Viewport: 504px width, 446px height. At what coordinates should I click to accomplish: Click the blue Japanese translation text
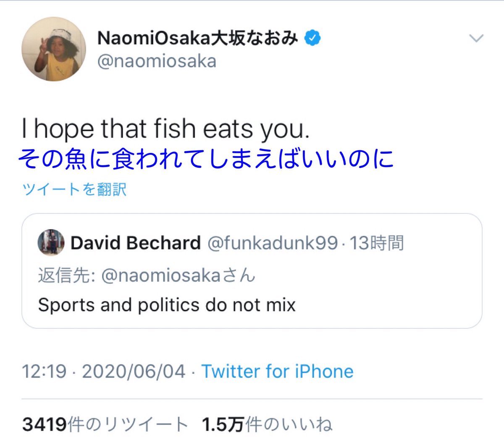tap(206, 159)
